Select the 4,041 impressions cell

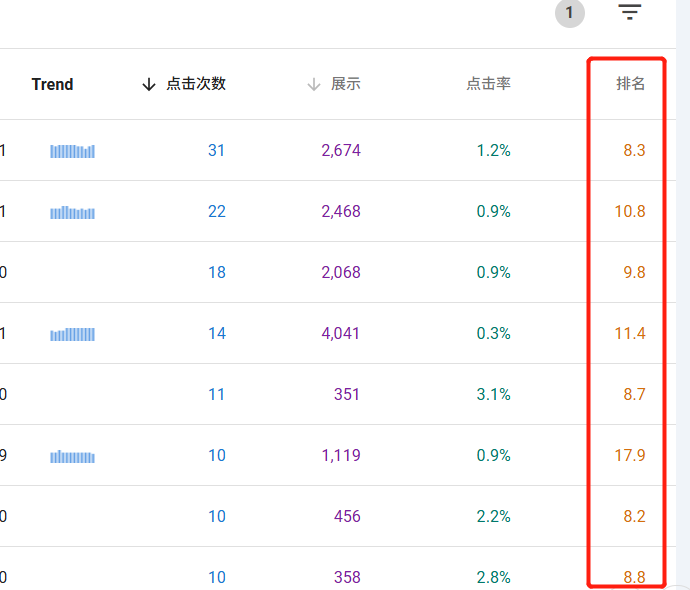pyautogui.click(x=341, y=334)
